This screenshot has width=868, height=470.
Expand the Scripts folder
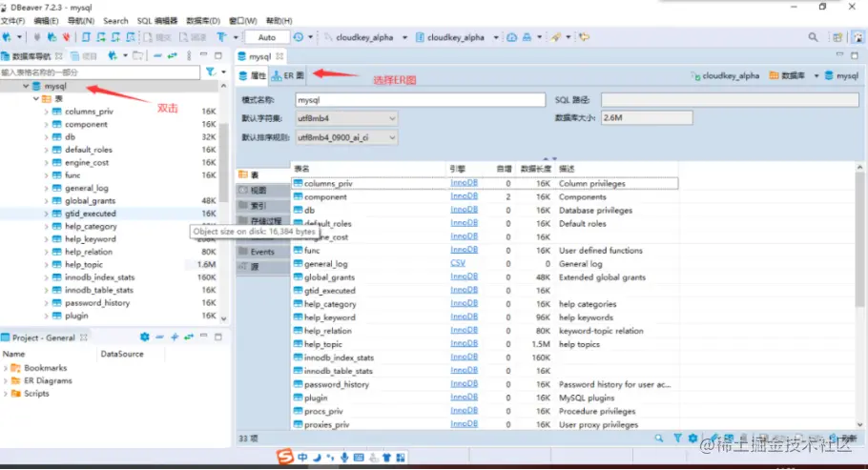(6, 393)
